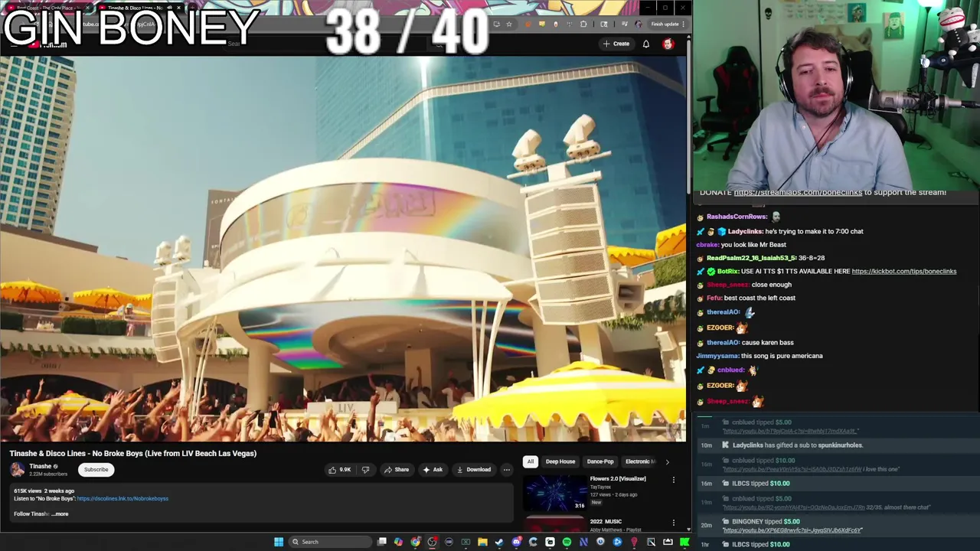Expand the video description with ...more
The height and width of the screenshot is (551, 980).
[60, 514]
